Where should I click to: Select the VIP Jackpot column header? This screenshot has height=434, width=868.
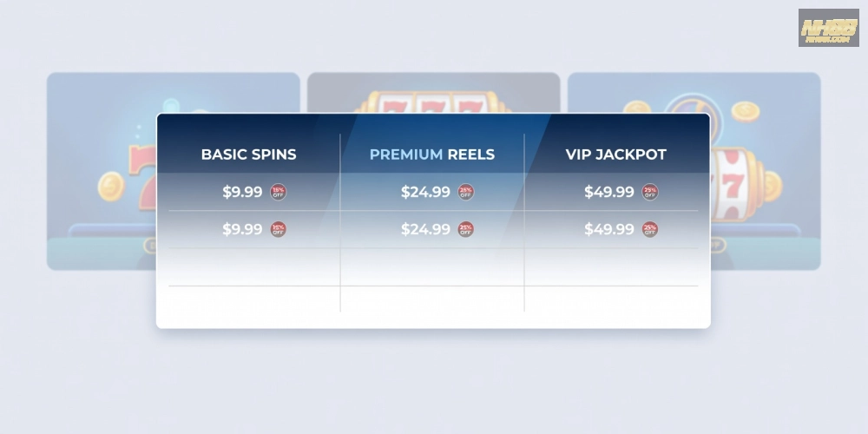click(616, 155)
